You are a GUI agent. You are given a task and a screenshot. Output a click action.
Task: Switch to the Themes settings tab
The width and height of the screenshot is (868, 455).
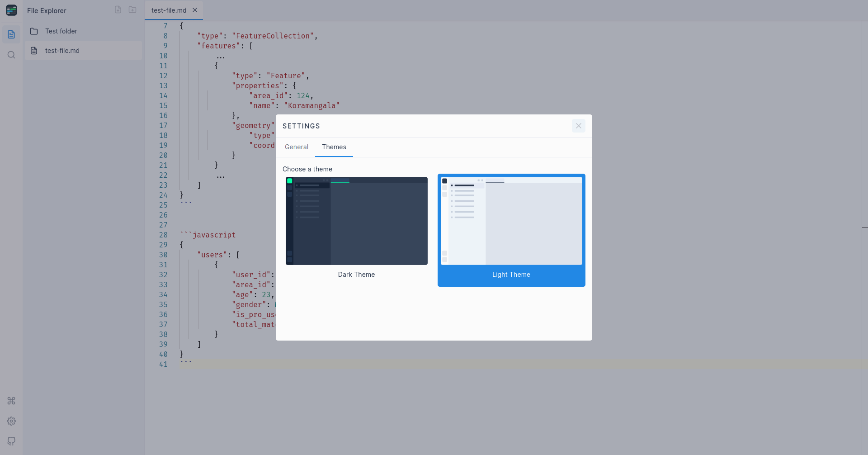click(334, 147)
